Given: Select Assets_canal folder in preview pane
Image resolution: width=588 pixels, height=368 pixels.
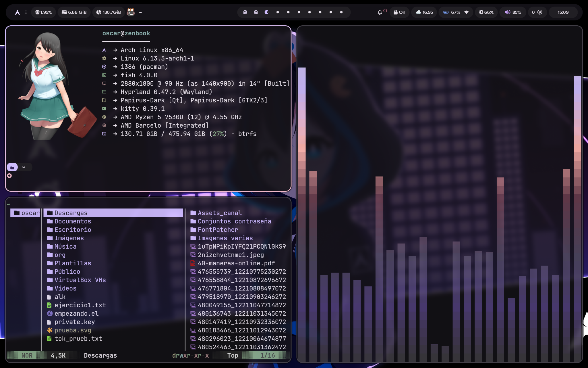Looking at the screenshot, I should [216, 213].
